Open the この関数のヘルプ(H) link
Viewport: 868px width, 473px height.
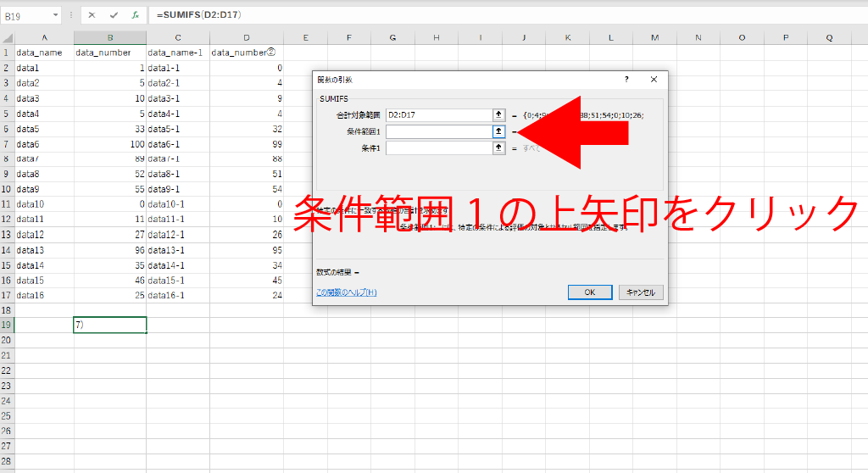click(346, 292)
